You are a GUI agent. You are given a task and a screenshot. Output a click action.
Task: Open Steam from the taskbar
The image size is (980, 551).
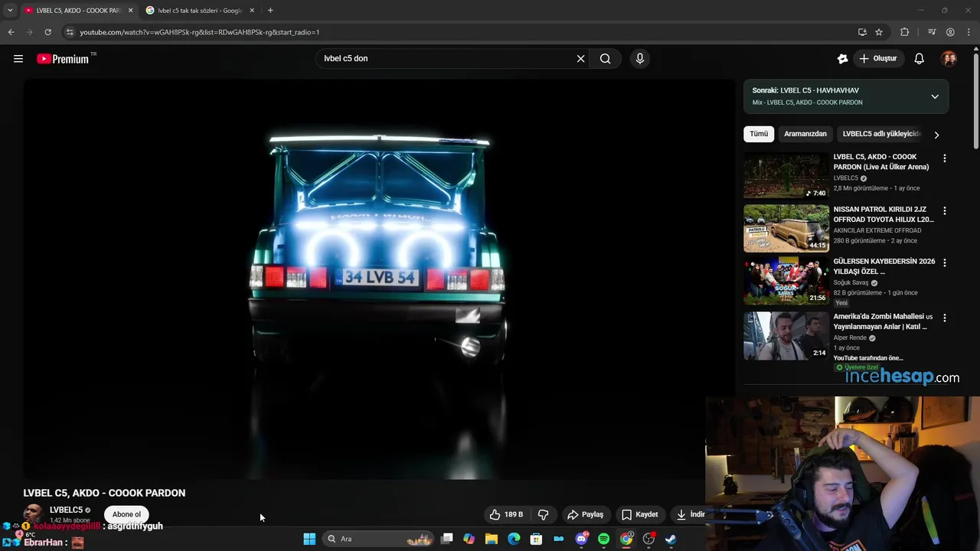pyautogui.click(x=671, y=539)
